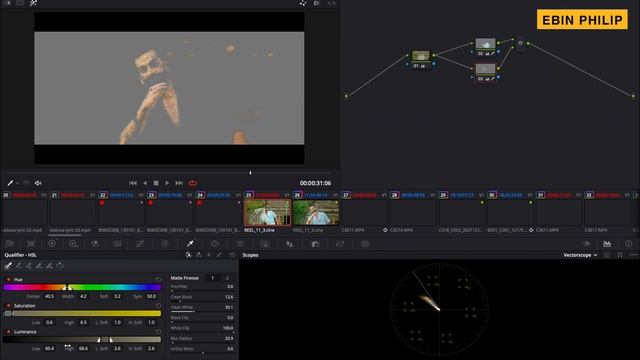Toggle the viewer overlay eye icon
This screenshot has width=640, height=360.
click(26, 183)
